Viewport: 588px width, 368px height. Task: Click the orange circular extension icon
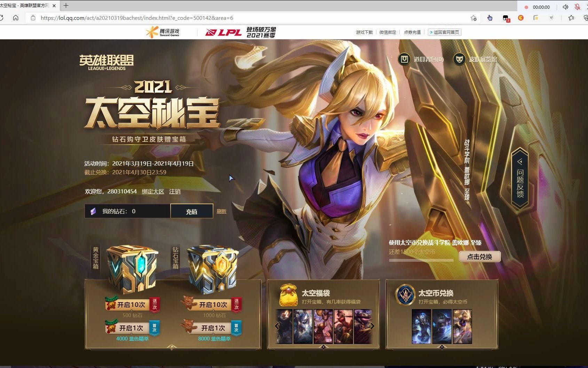coord(521,18)
